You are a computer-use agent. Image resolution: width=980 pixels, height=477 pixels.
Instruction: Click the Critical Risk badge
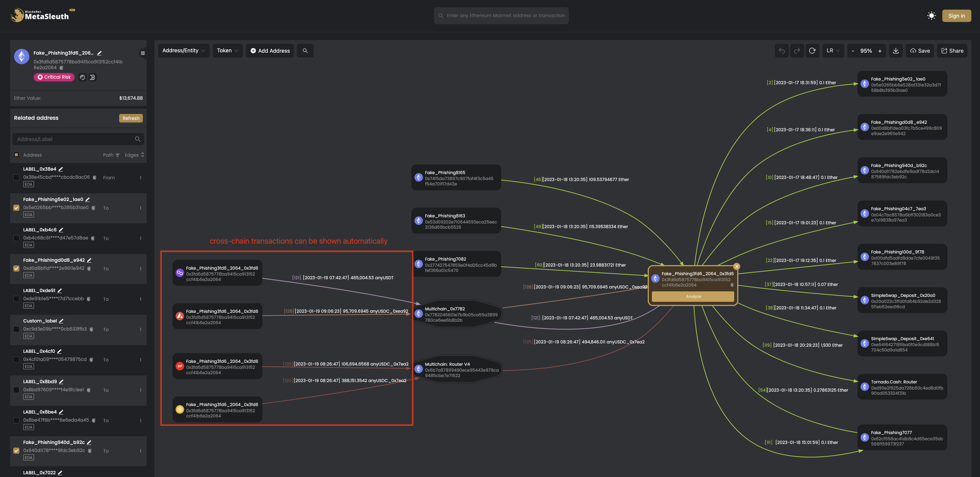tap(54, 77)
